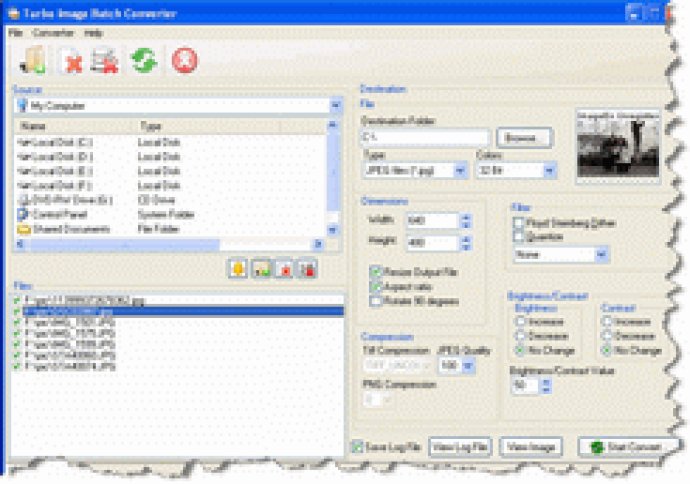Viewport: 690px width, 484px height.
Task: Click the single document red X toolbar icon
Action: [x=71, y=60]
